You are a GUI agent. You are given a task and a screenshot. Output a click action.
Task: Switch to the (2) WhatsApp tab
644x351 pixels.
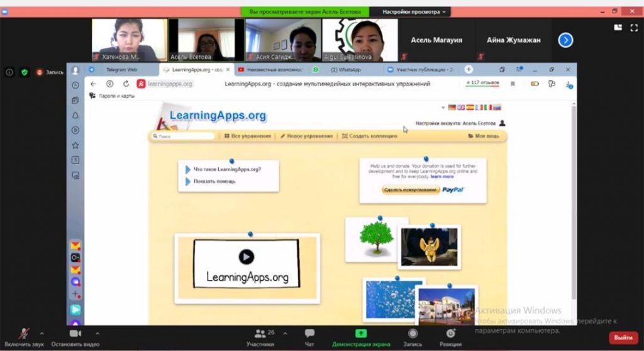coord(346,70)
